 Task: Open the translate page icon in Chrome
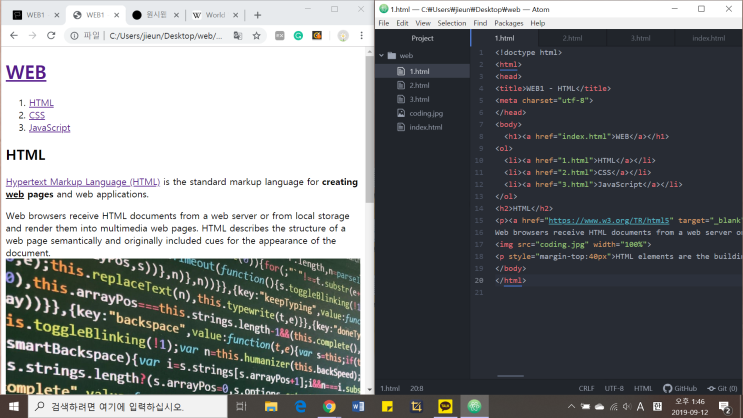point(238,36)
